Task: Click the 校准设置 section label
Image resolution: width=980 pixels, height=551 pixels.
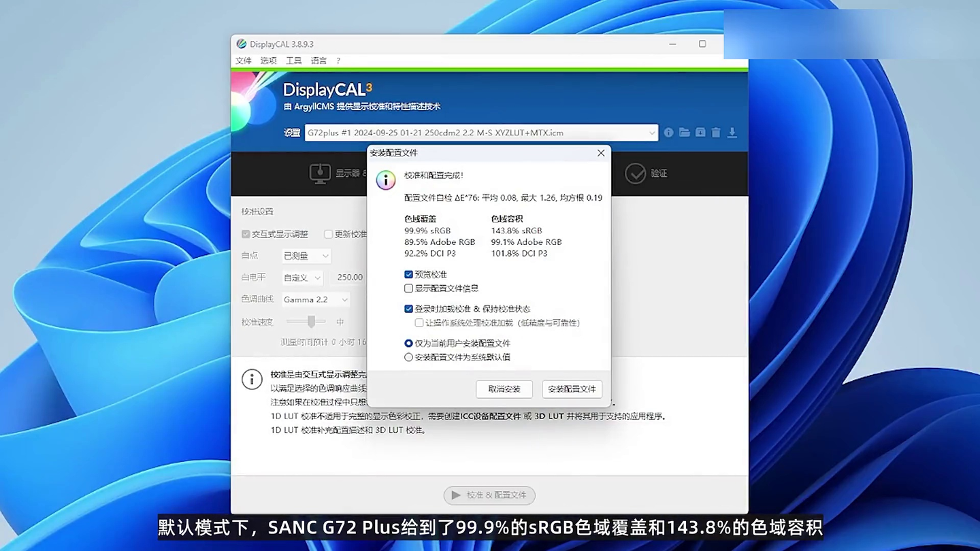Action: [257, 212]
